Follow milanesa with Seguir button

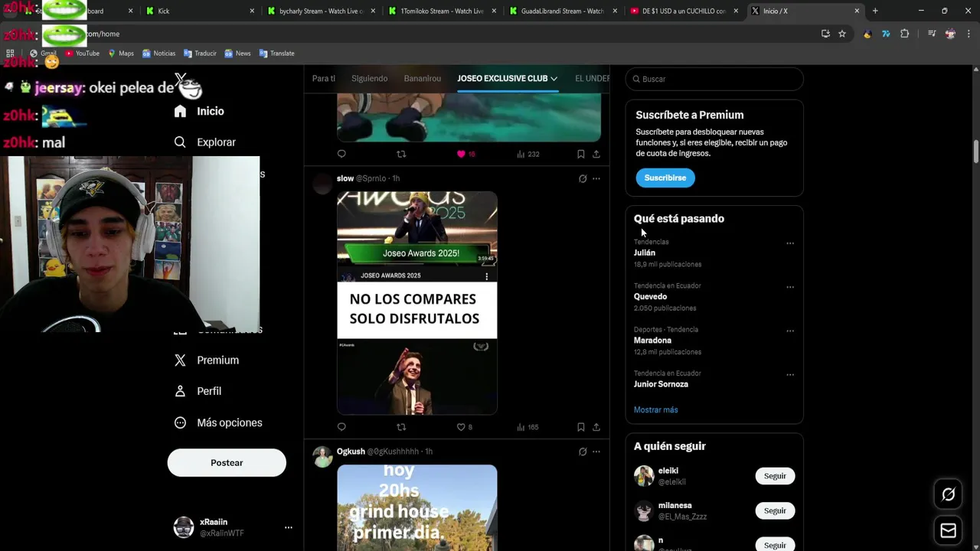click(775, 510)
